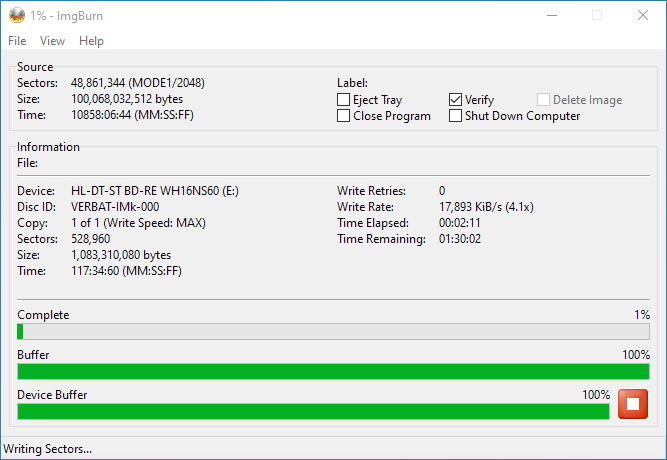Click the Device Buffer 100% percentage label

(596, 395)
